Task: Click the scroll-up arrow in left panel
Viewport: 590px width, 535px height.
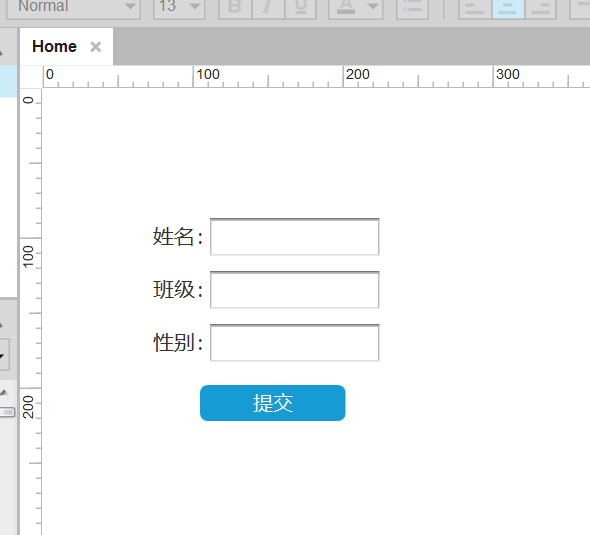Action: pos(4,392)
